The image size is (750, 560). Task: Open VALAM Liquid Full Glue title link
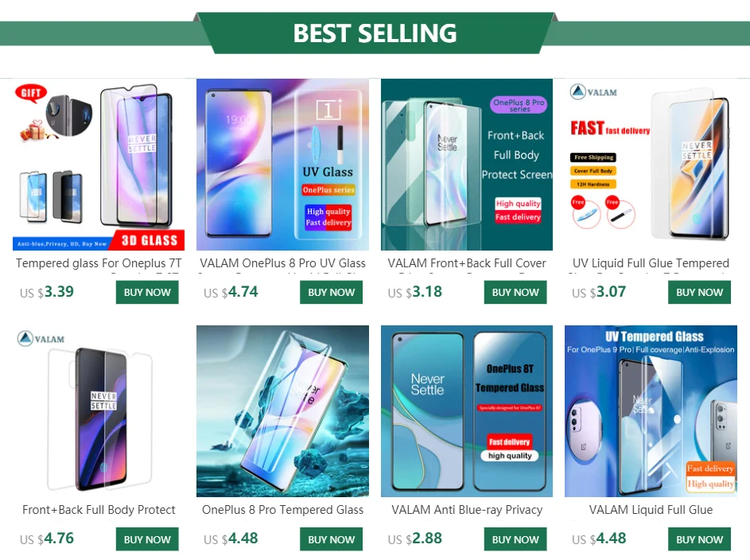(651, 510)
